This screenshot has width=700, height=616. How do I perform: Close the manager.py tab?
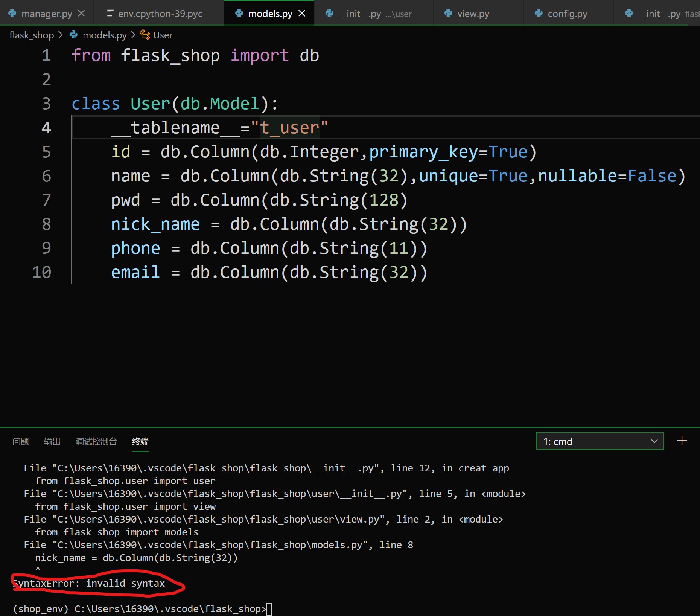coord(81,14)
